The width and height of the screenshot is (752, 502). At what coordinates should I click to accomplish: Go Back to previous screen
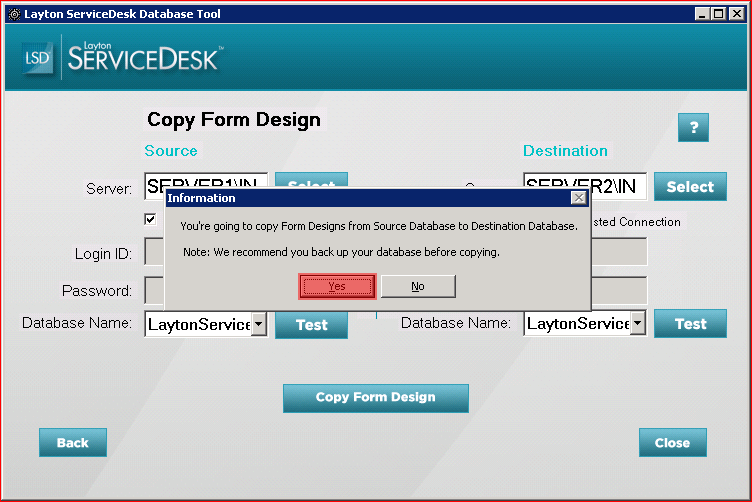pyautogui.click(x=72, y=442)
